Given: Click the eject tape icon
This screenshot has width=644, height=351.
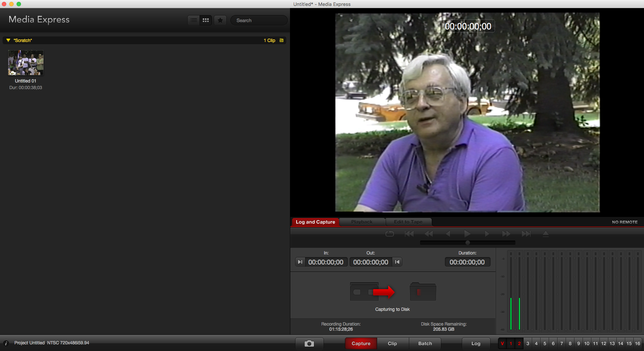Looking at the screenshot, I should coord(546,234).
